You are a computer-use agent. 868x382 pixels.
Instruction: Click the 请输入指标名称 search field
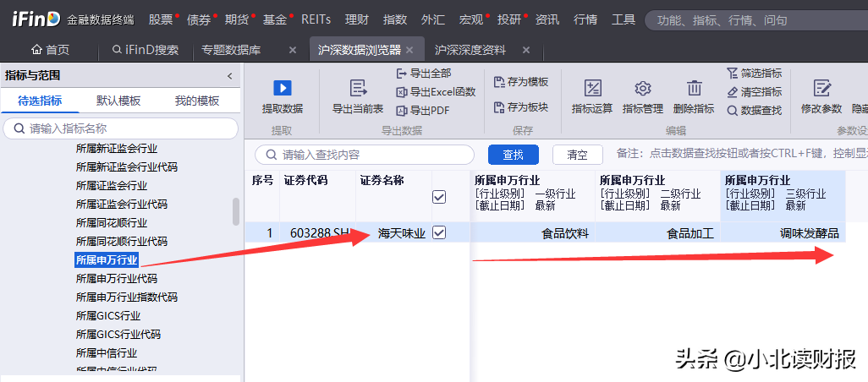click(x=121, y=128)
